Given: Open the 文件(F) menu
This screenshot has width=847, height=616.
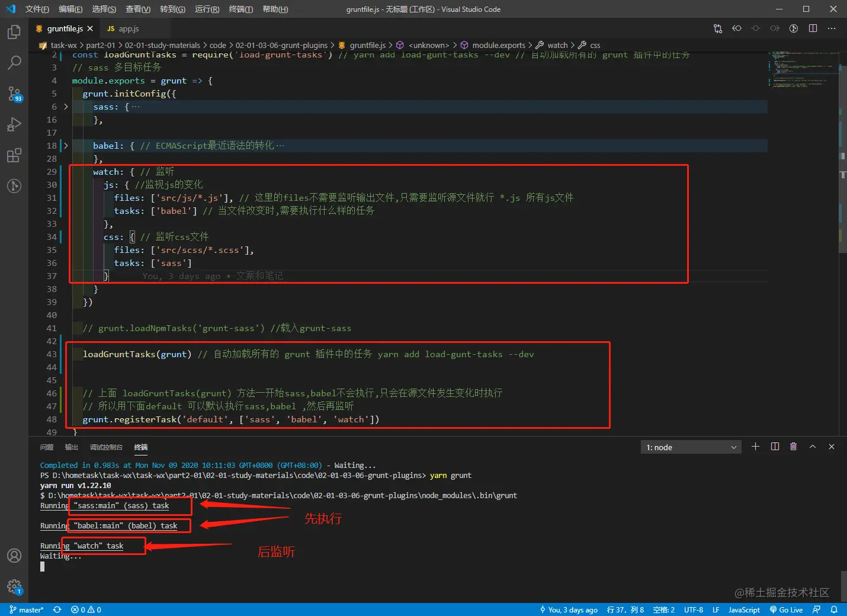Looking at the screenshot, I should [x=37, y=9].
